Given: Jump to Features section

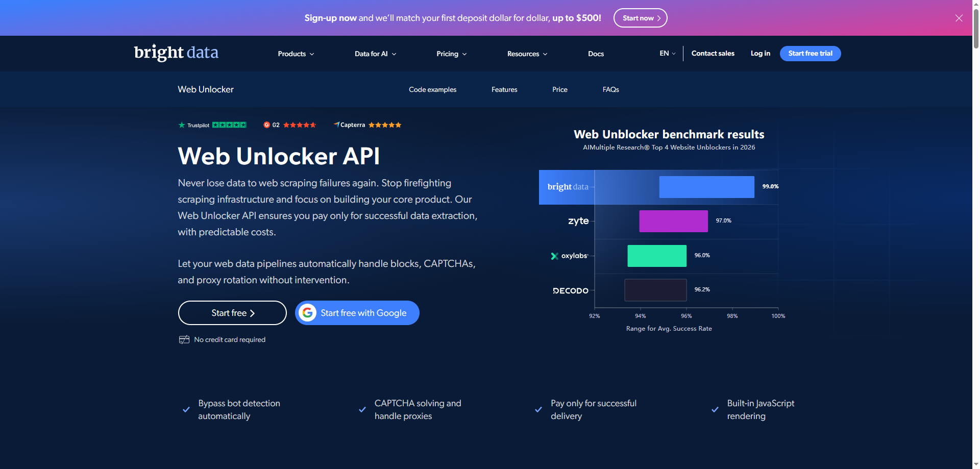Looking at the screenshot, I should coord(504,89).
